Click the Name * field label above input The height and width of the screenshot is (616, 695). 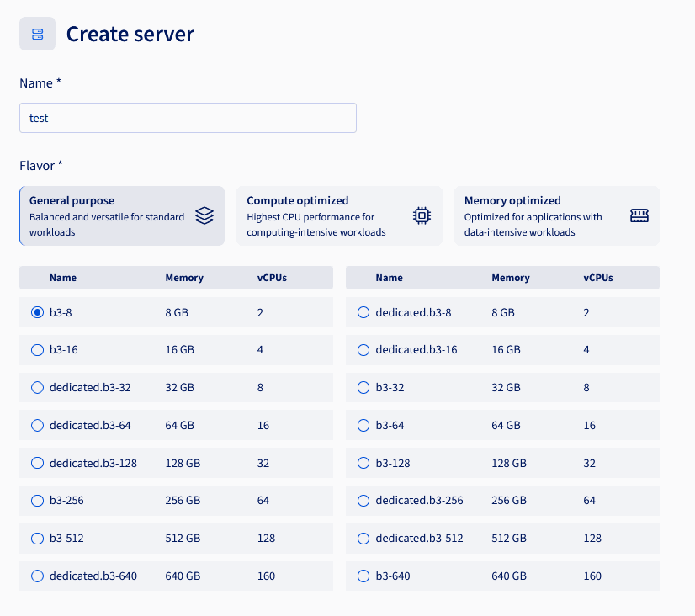40,83
